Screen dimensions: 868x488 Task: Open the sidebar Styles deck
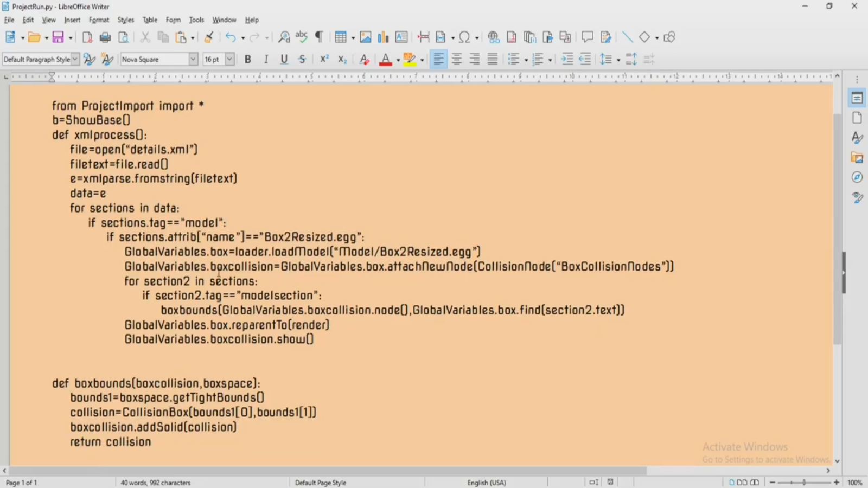[x=857, y=138]
